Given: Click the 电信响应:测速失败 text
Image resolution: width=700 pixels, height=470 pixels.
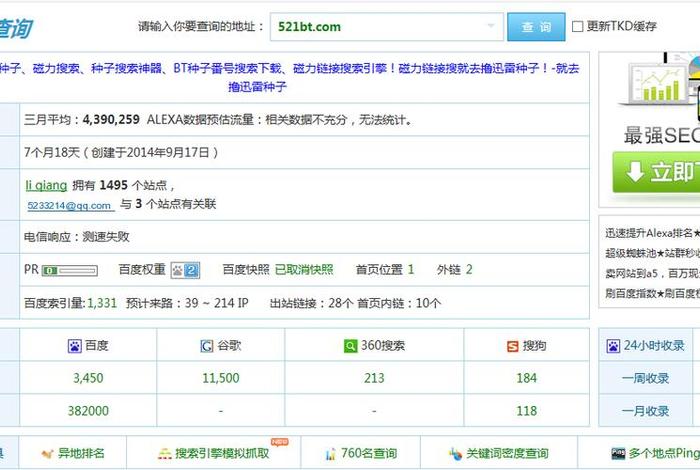Looking at the screenshot, I should (76, 237).
